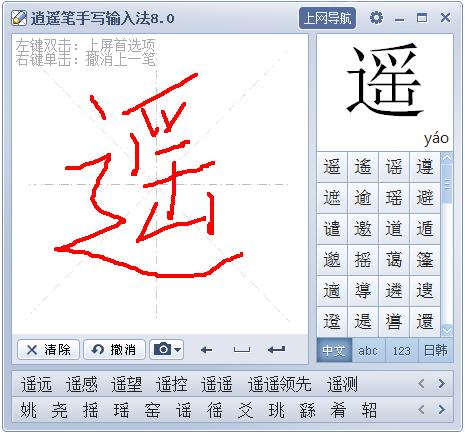Image resolution: width=465 pixels, height=436 pixels.
Task: Switch to abc input mode
Action: coord(368,350)
